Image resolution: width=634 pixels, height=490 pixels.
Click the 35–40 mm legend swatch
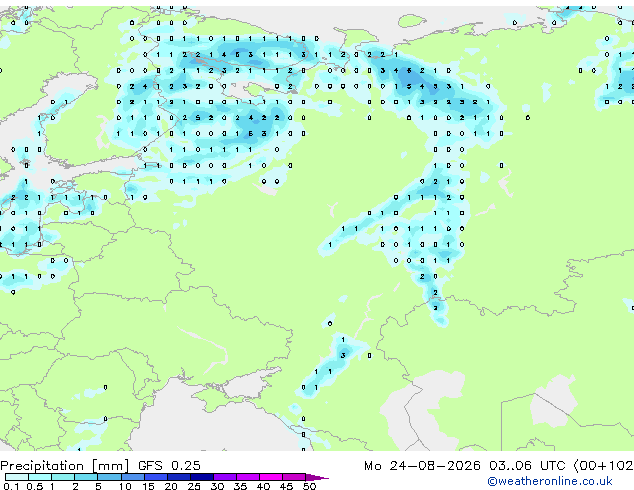click(248, 477)
